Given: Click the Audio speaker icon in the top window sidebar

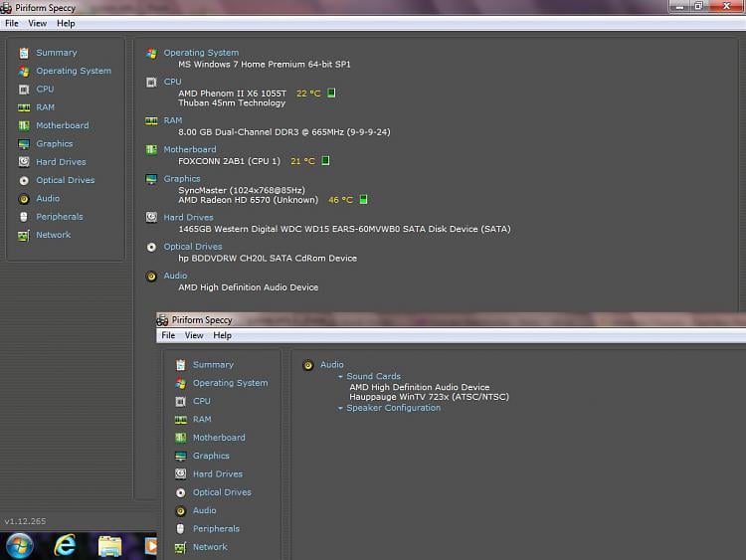Looking at the screenshot, I should coord(24,199).
